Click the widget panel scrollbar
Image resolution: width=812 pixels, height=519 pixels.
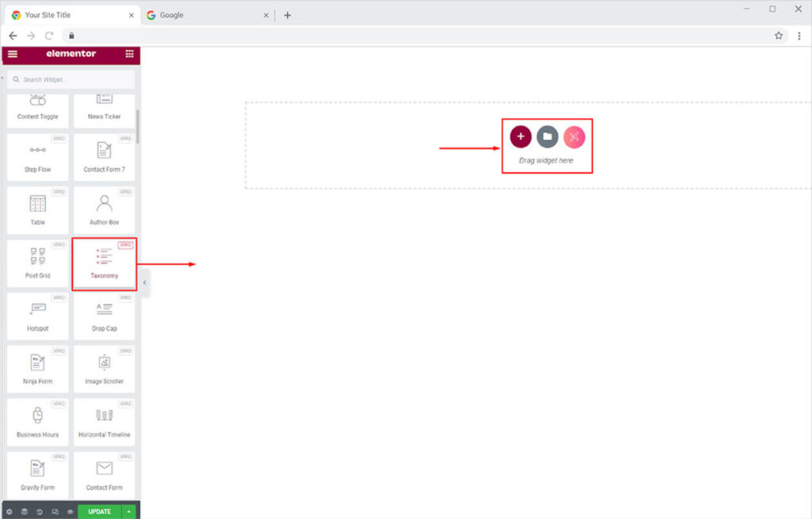click(138, 127)
